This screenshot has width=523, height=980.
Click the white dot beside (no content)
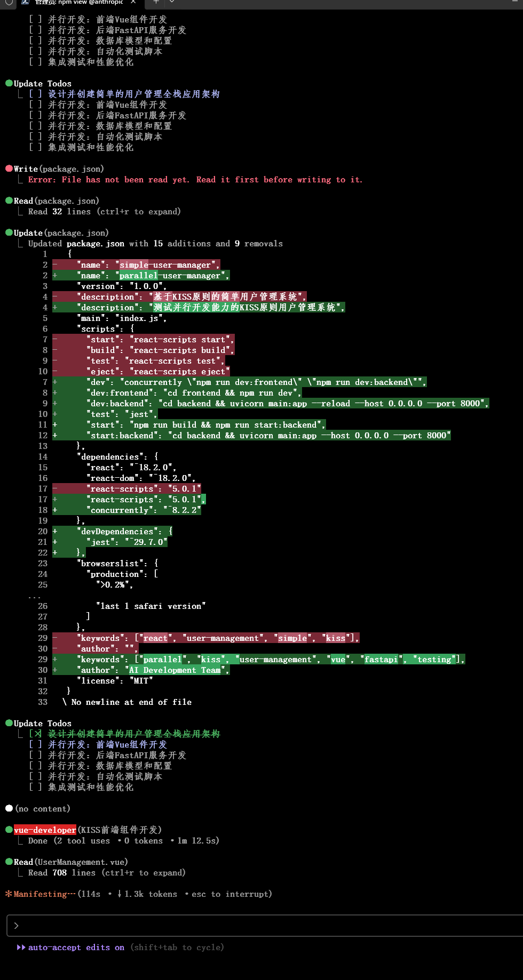pos(9,808)
